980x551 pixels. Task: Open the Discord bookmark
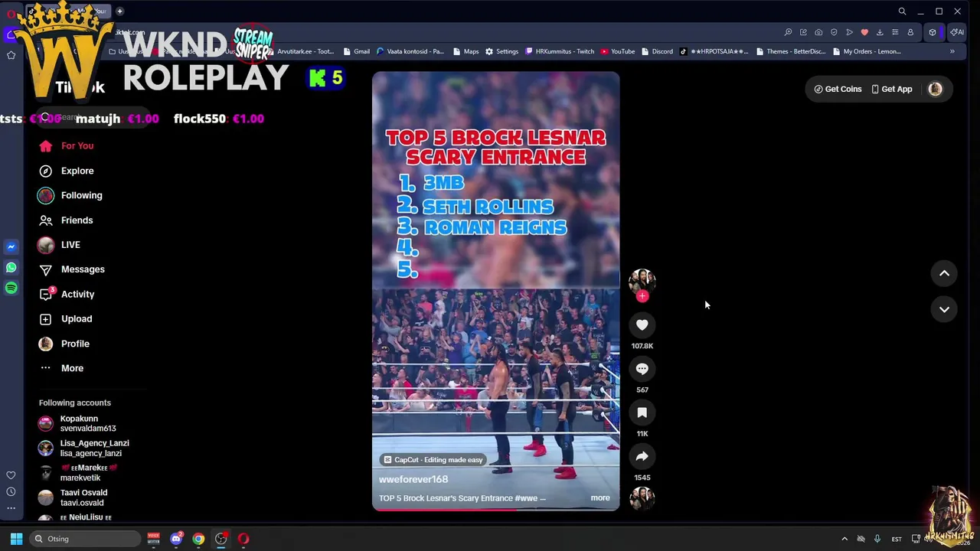point(658,51)
